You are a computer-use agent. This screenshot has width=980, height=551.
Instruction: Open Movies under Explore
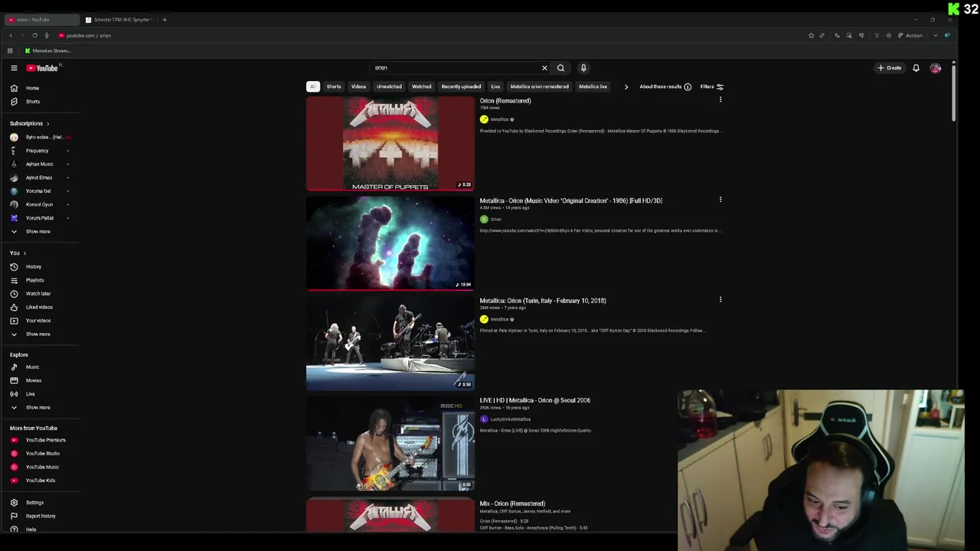33,380
